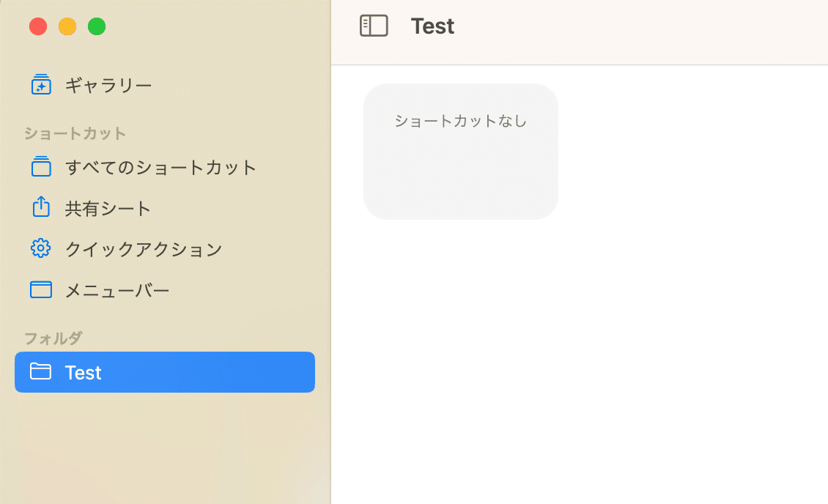The image size is (828, 504).
Task: Click the ショートカット section header
Action: (75, 133)
